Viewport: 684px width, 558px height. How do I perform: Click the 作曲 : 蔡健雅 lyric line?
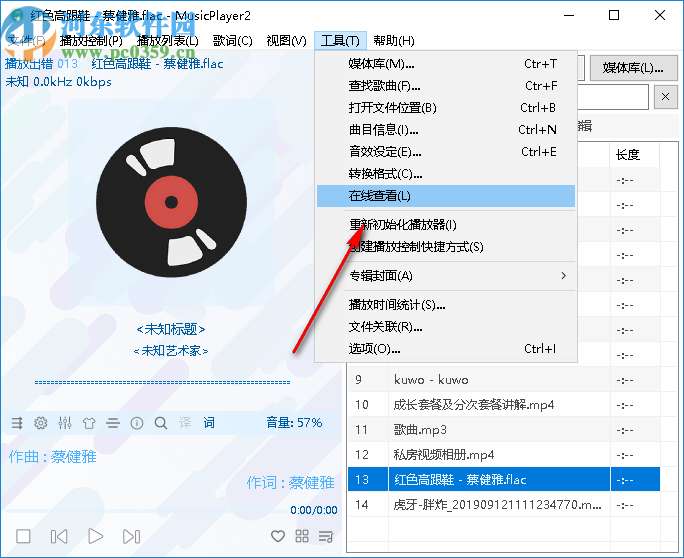(52, 457)
